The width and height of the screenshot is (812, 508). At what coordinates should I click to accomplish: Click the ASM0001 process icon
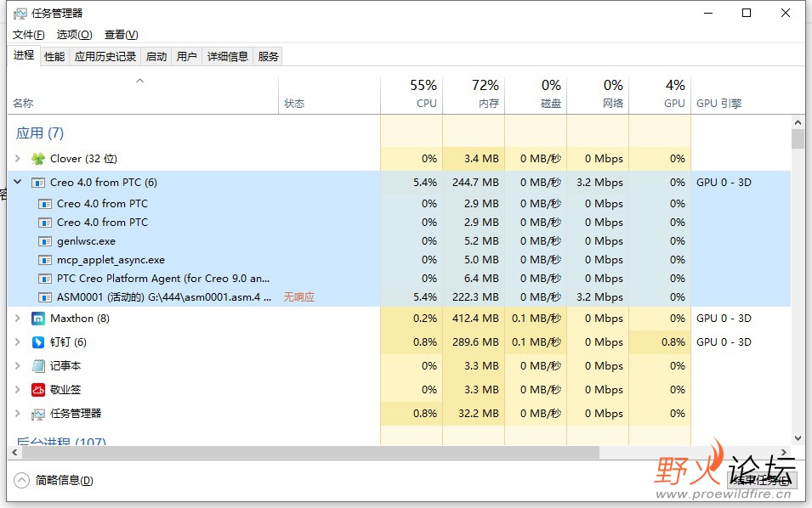(x=45, y=297)
